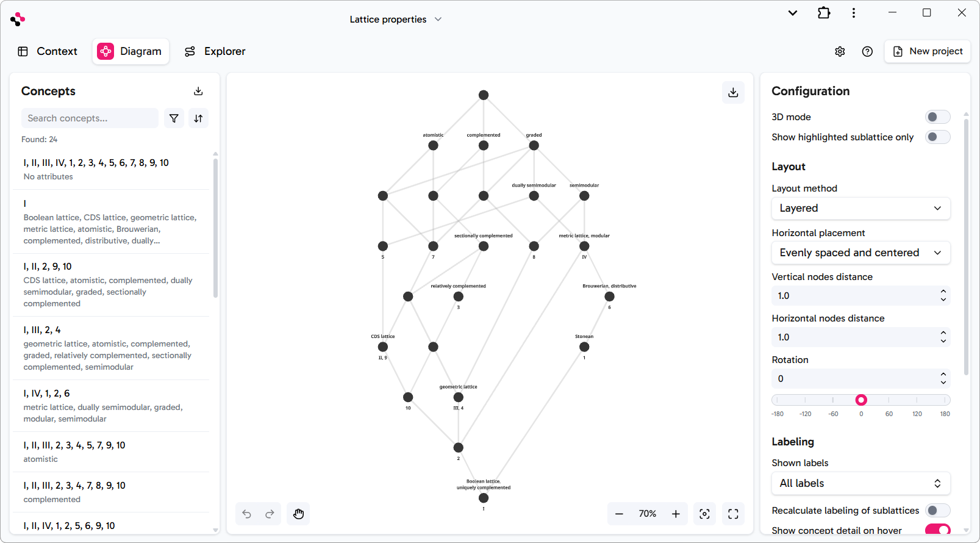The width and height of the screenshot is (980, 543).
Task: Download the concepts list
Action: coord(198,92)
